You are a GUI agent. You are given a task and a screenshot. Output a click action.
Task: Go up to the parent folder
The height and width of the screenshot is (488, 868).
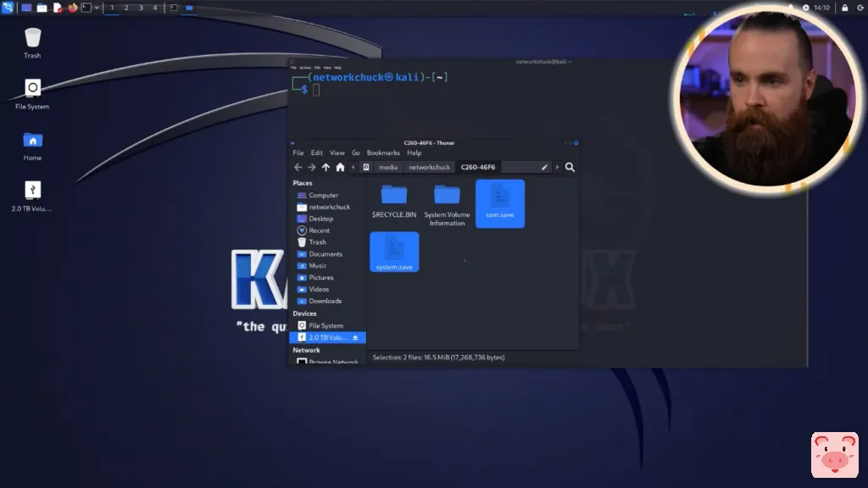[325, 167]
